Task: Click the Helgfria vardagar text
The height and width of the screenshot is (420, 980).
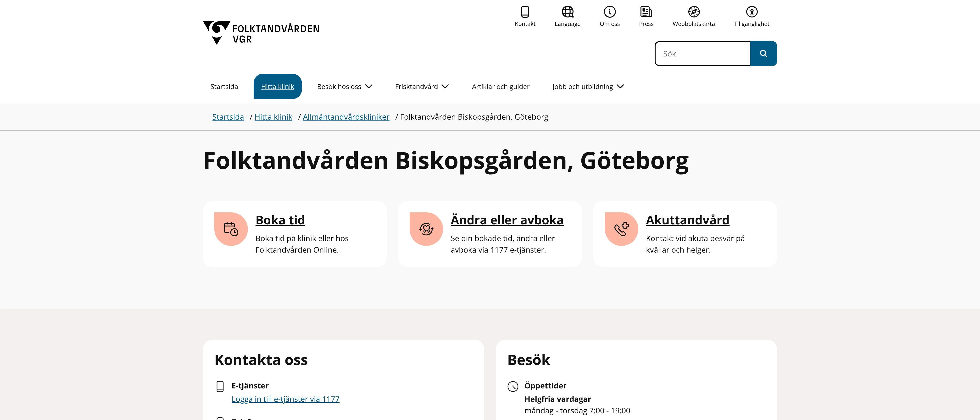Action: click(x=558, y=399)
